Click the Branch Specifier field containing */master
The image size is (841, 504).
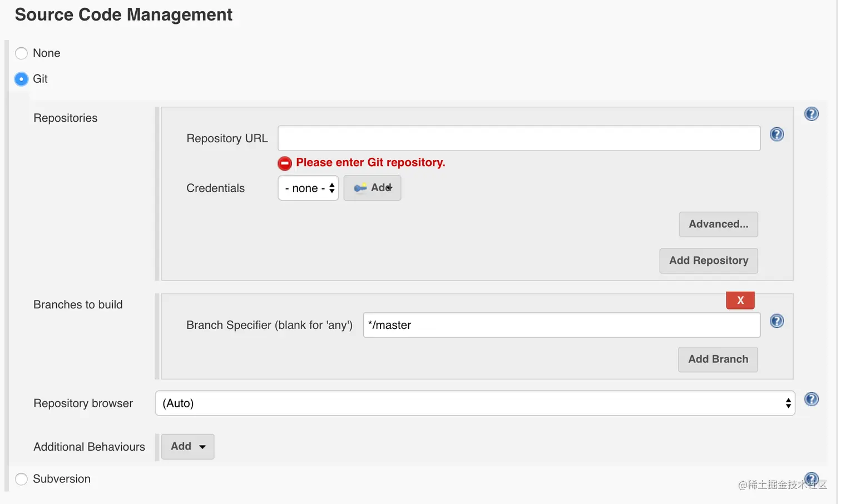562,325
